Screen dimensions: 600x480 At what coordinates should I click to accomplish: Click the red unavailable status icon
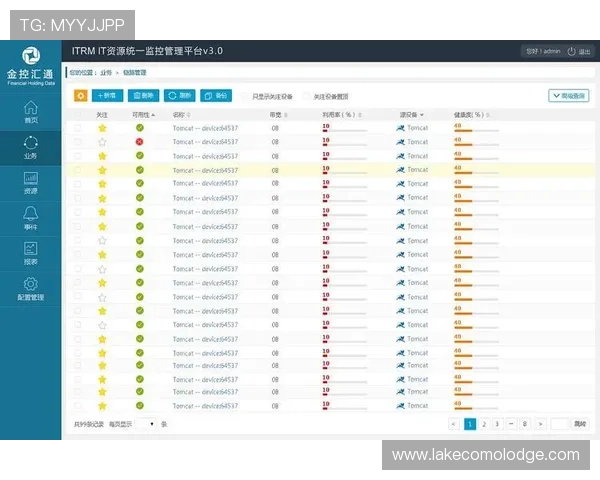coord(139,142)
